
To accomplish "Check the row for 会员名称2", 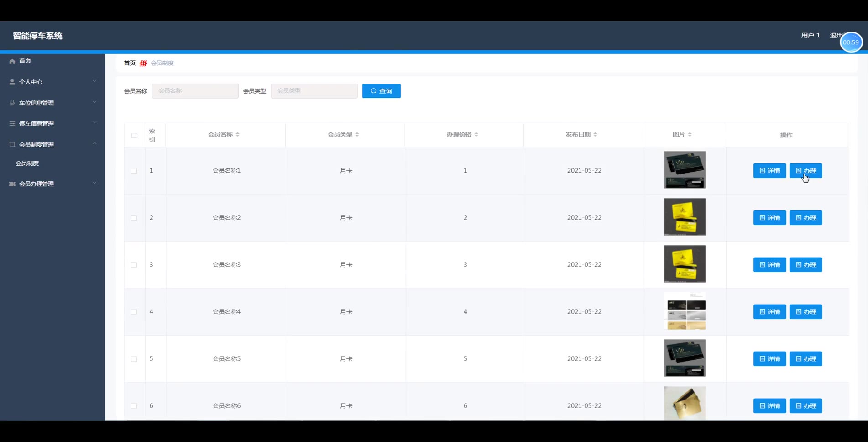I will click(134, 218).
